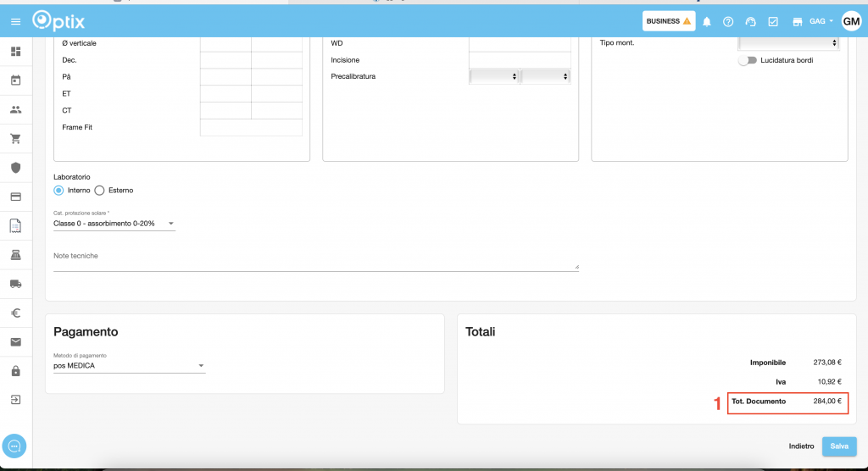Open the dashboard from the sidebar

(x=15, y=52)
